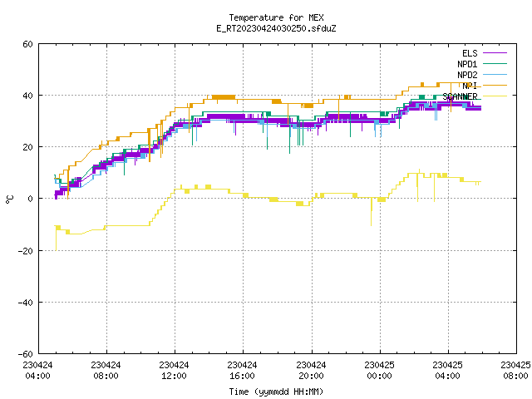
Task: Click the yellow SCANNER legend line sample
Action: click(x=495, y=96)
